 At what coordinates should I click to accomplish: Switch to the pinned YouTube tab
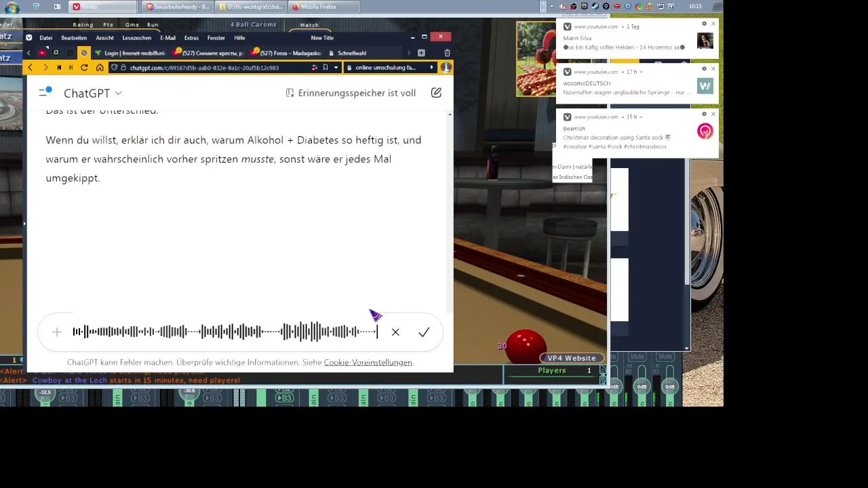tap(42, 53)
